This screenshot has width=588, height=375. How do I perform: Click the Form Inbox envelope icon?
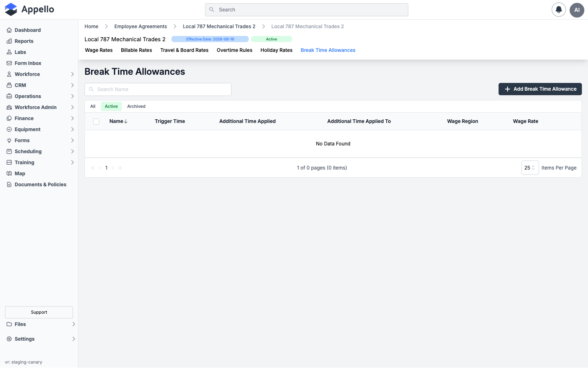(x=9, y=63)
